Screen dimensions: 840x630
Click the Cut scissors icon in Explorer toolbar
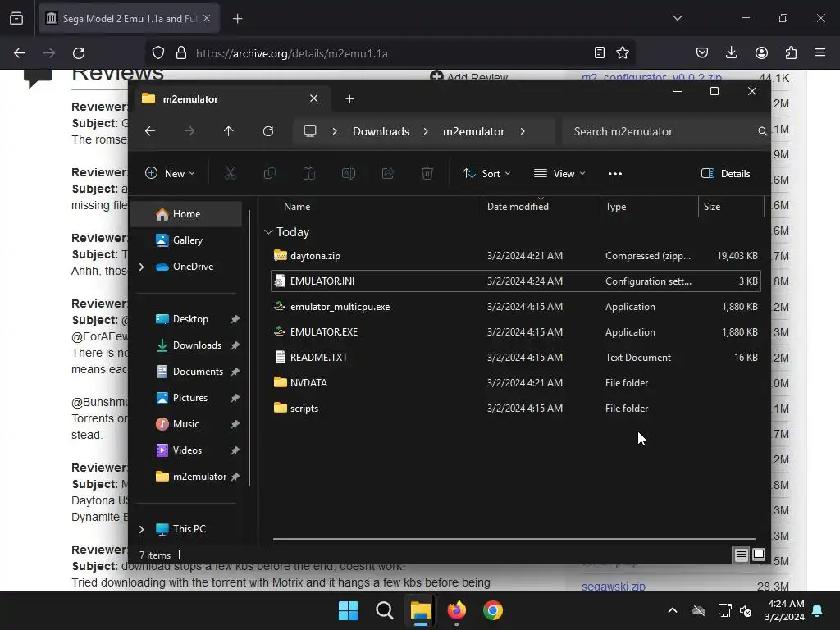(230, 173)
